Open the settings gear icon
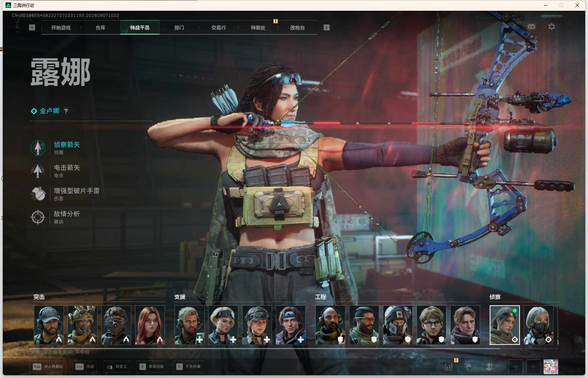The width and height of the screenshot is (588, 378). tap(551, 27)
